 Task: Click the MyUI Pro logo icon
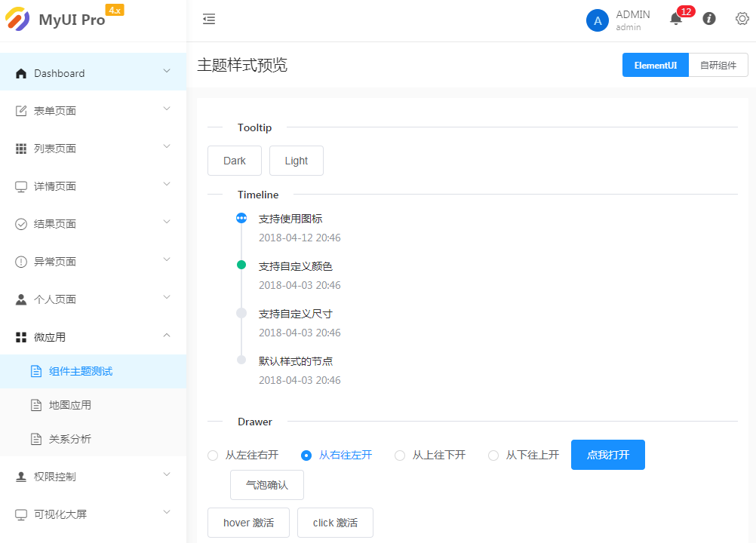(x=17, y=20)
